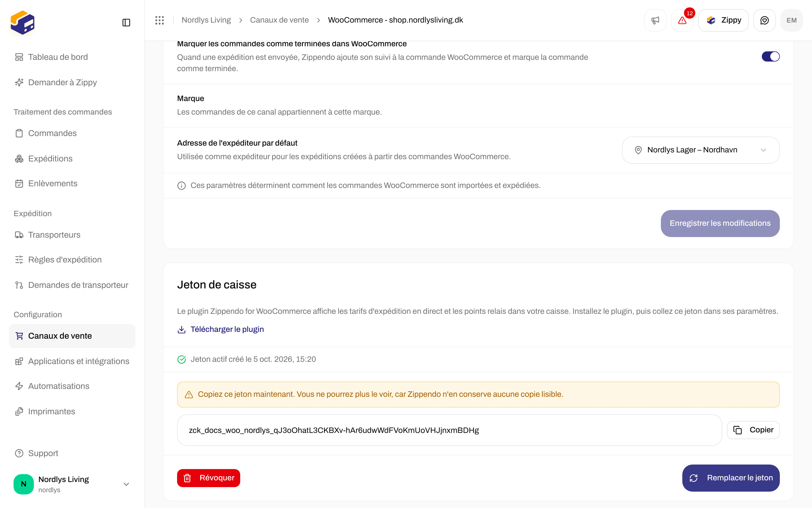Open Support in sidebar
This screenshot has width=812, height=508.
pos(72,453)
